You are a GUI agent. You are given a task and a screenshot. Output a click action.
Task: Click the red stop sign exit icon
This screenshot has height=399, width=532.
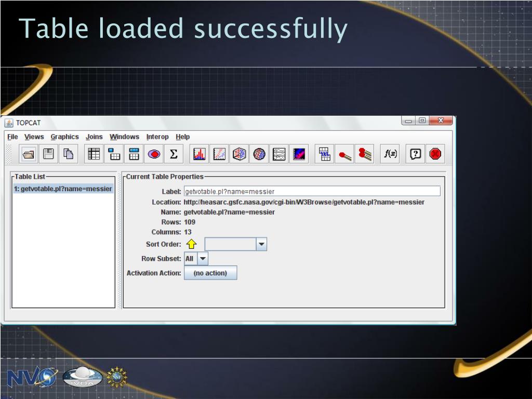point(435,154)
